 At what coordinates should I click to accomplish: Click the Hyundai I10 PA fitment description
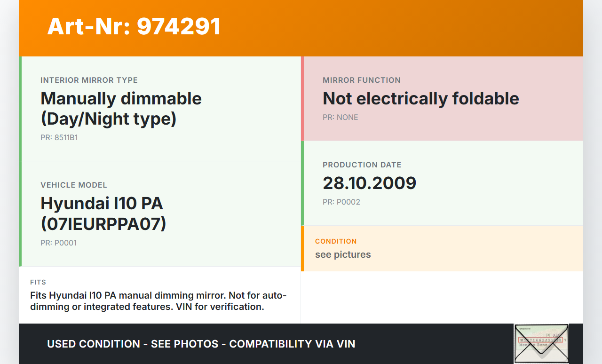(x=158, y=301)
